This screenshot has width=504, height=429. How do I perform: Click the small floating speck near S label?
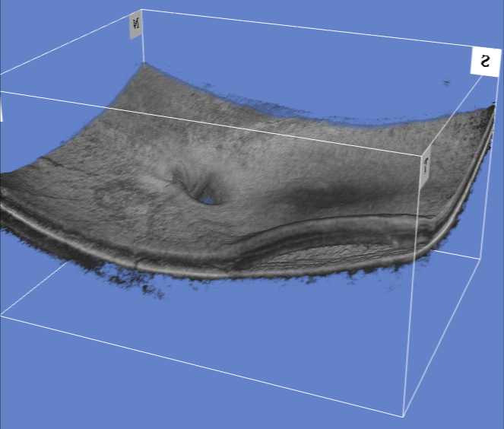coord(447,82)
